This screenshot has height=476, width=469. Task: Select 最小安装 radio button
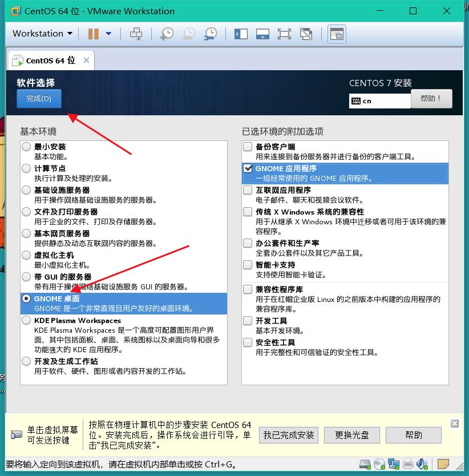(x=26, y=147)
